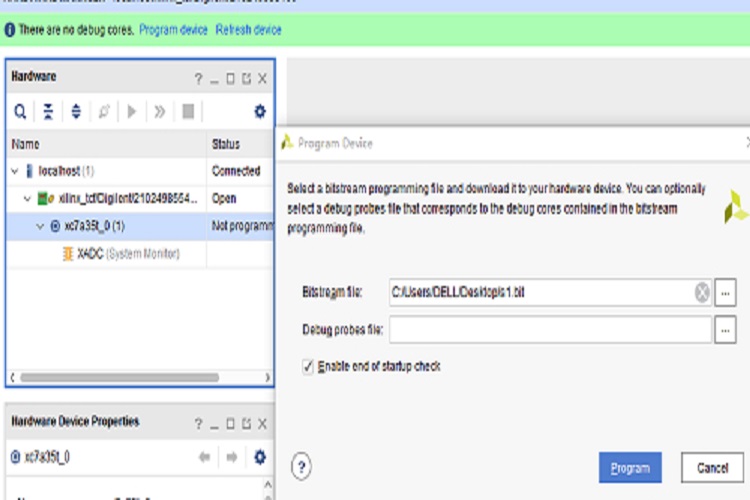Collapse the localhost tree node
This screenshot has width=750, height=500.
16,171
